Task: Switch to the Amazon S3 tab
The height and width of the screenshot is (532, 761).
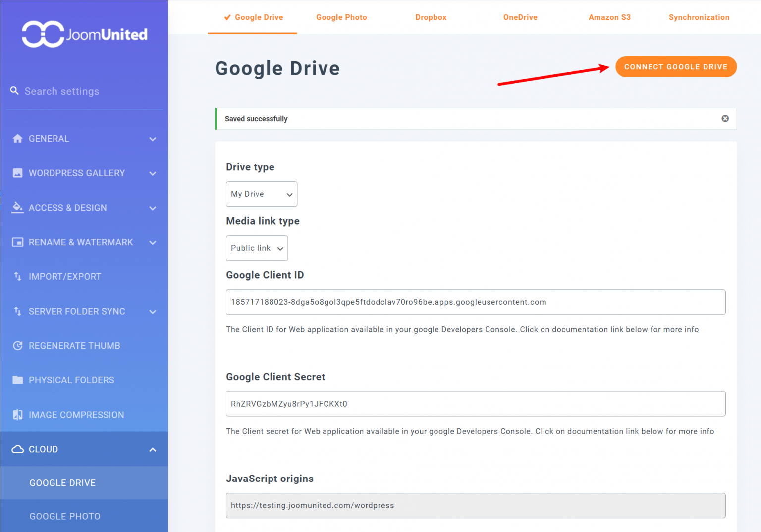Action: click(609, 17)
